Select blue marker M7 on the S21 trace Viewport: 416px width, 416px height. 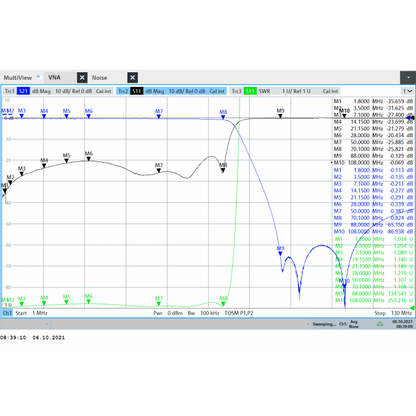click(159, 114)
